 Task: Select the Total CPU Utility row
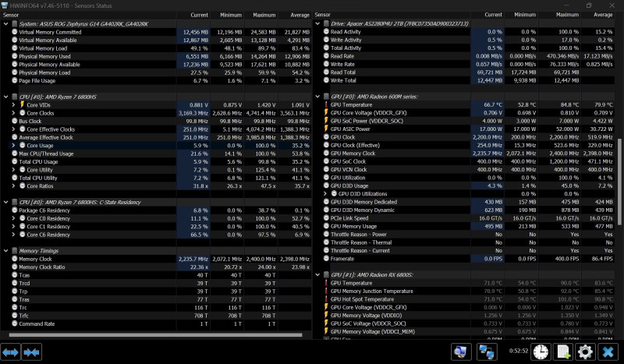pos(155,178)
